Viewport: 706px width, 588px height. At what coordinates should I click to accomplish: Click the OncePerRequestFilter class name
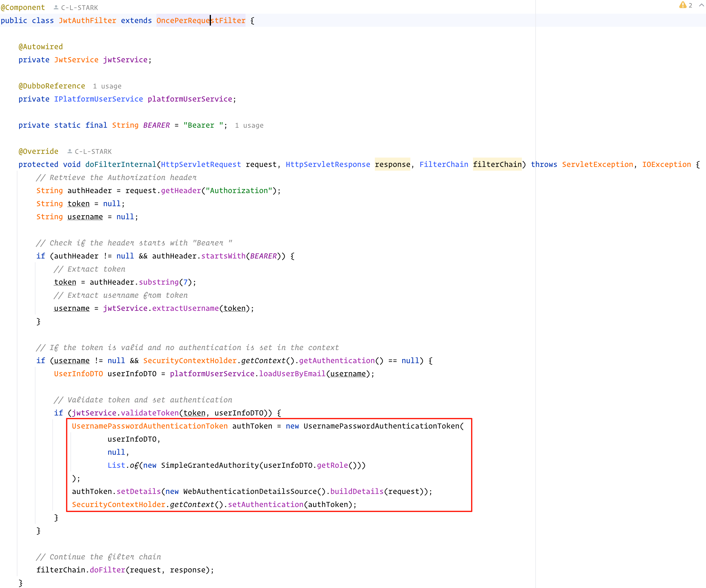[x=201, y=21]
